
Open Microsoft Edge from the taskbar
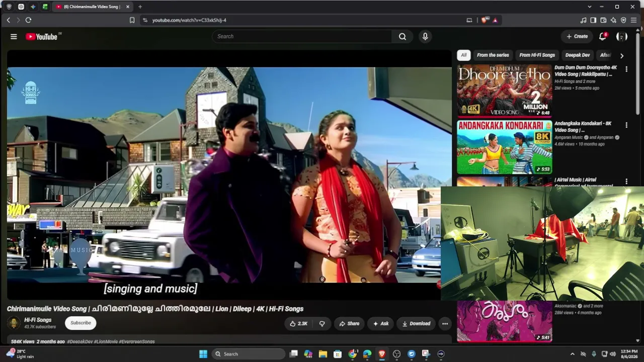[x=367, y=354]
